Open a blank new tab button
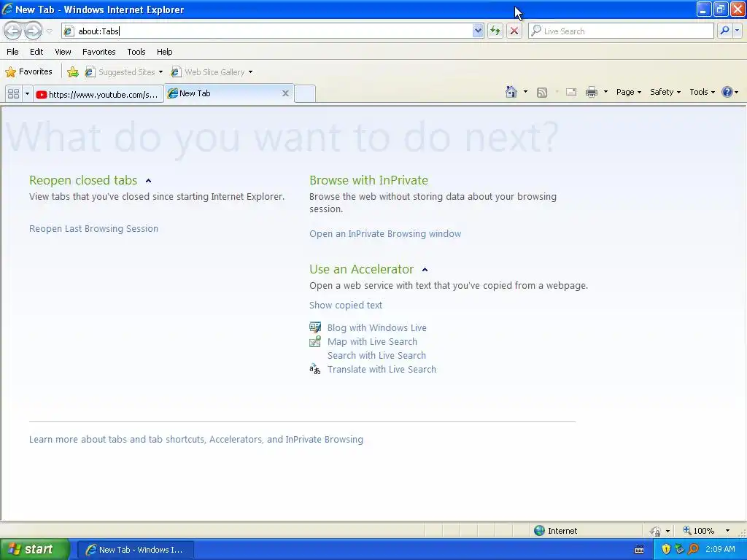The width and height of the screenshot is (747, 560). pos(305,94)
